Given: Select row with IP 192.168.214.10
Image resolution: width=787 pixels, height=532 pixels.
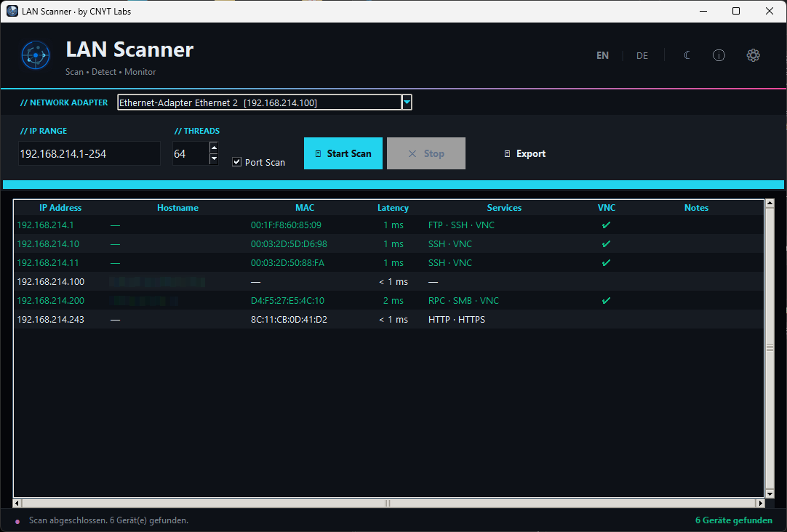Looking at the screenshot, I should click(x=388, y=244).
